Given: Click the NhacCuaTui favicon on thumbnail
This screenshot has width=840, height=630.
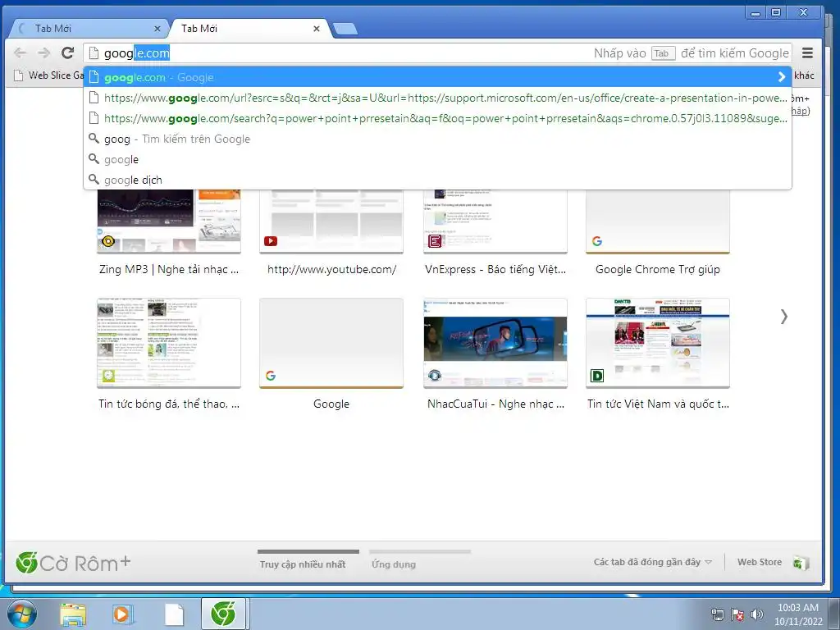Looking at the screenshot, I should [435, 376].
